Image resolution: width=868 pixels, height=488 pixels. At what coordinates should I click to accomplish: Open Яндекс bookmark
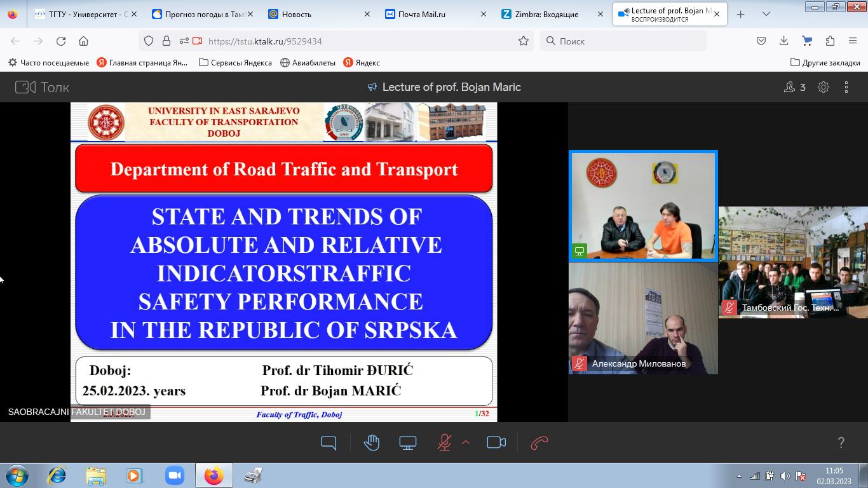point(362,62)
